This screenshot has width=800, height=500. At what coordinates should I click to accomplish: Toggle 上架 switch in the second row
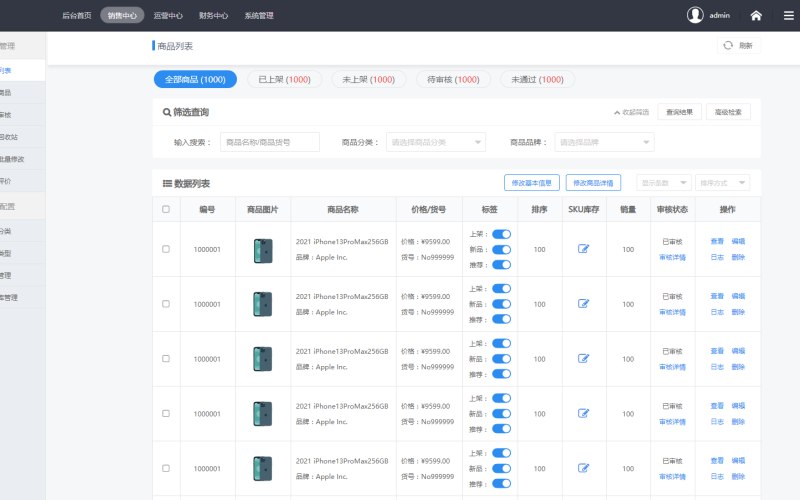(x=501, y=289)
